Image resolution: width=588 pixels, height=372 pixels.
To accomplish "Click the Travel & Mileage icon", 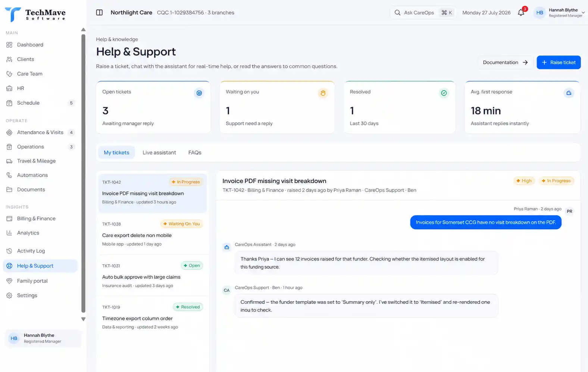I will coord(9,161).
